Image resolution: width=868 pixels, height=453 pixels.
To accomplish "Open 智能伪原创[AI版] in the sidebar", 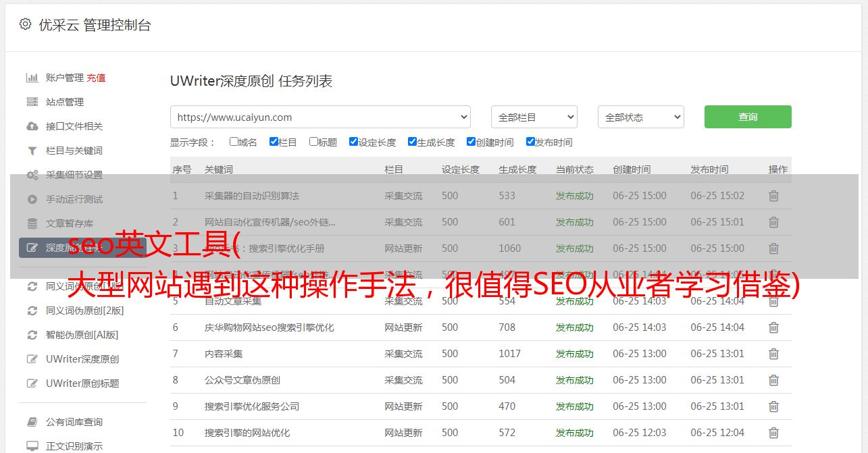I will pyautogui.click(x=82, y=335).
